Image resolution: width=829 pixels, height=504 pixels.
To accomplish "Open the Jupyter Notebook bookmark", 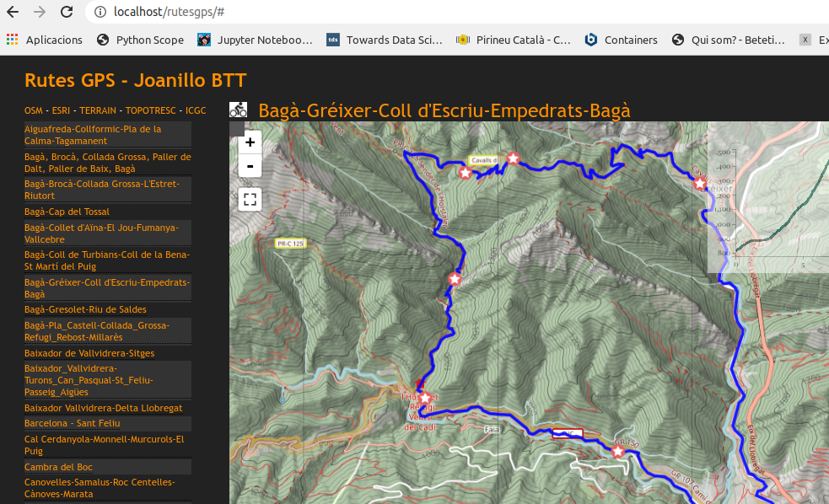I will click(x=256, y=40).
